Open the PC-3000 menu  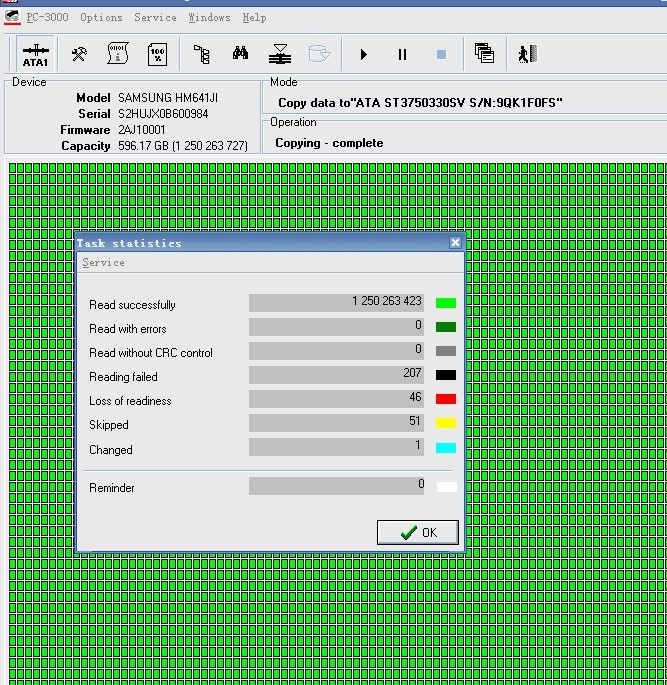[x=46, y=17]
